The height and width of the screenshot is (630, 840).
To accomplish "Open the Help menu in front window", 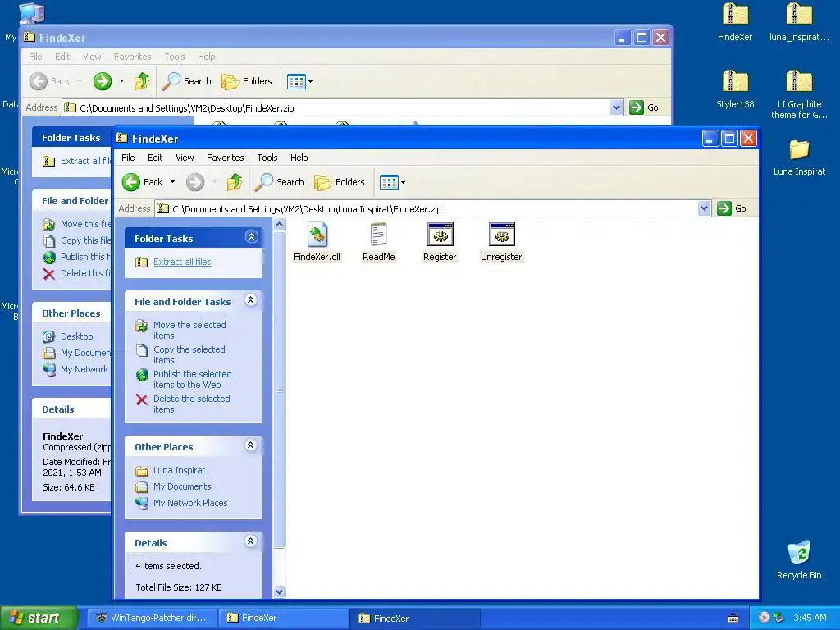I will (x=299, y=157).
